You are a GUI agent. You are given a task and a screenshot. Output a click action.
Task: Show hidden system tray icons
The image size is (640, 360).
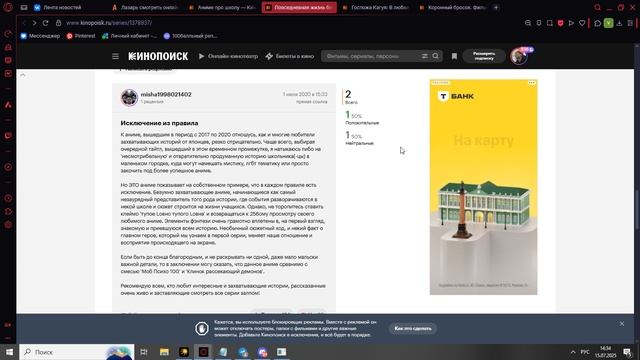(x=573, y=352)
